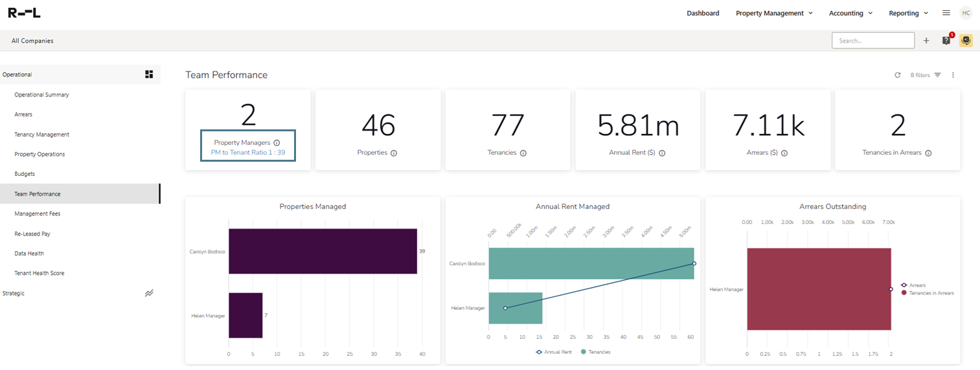Click the hamburger menu icon

pyautogui.click(x=946, y=13)
